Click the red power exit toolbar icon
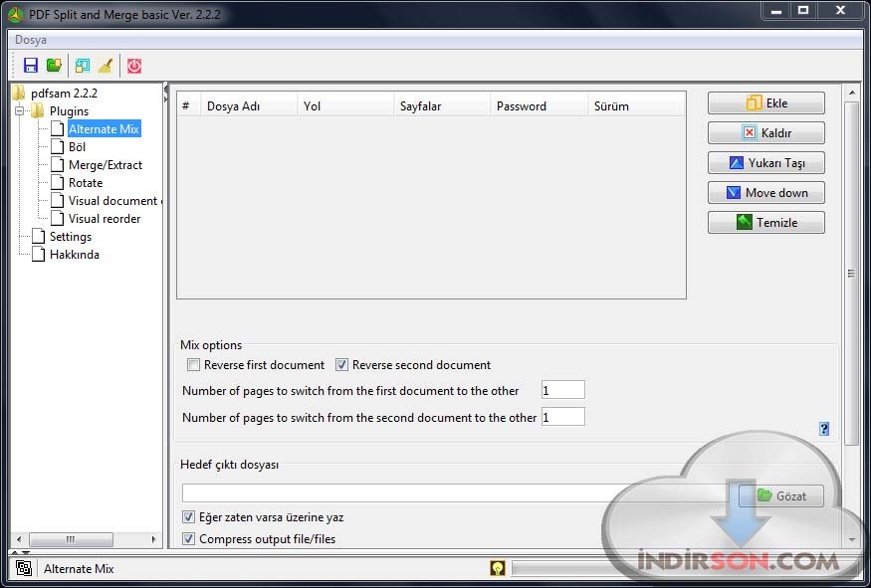Viewport: 871px width, 588px height. click(134, 66)
